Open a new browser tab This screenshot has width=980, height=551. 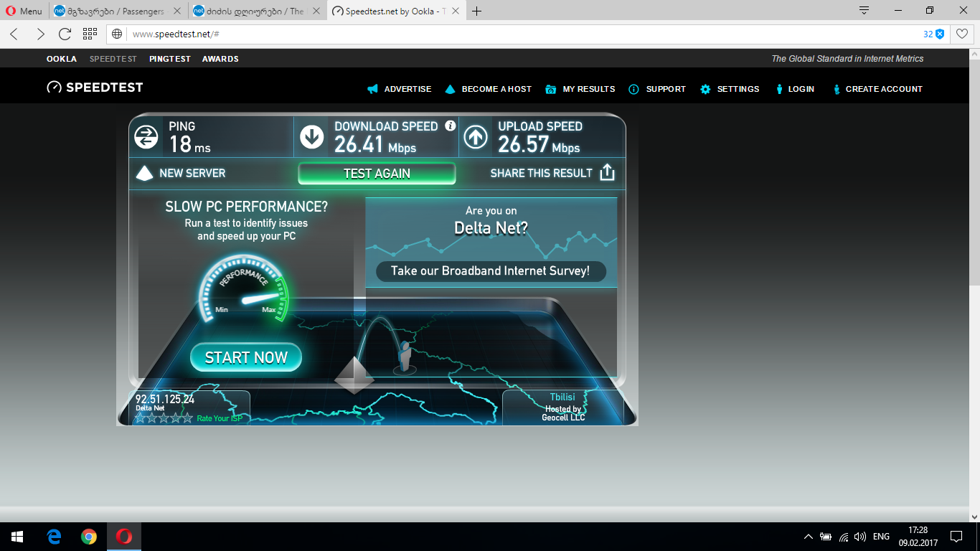tap(477, 11)
